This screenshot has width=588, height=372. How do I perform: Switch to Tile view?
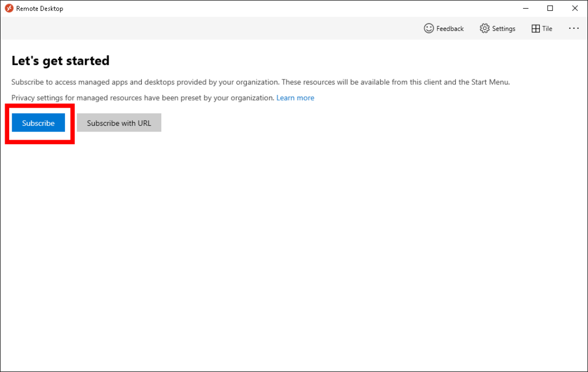542,29
